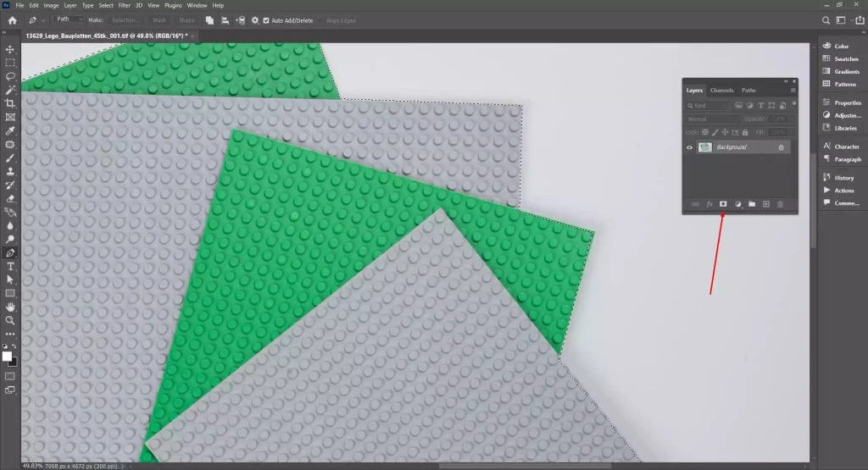This screenshot has width=868, height=470.
Task: Open the workspace switcher dropdown
Action: click(843, 20)
